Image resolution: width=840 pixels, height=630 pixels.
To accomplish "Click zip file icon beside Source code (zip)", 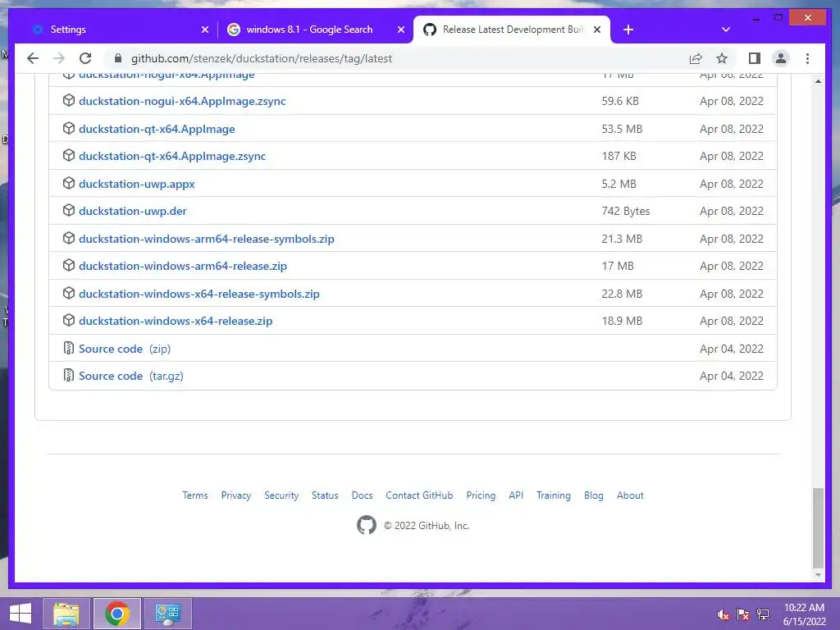I will (x=69, y=348).
